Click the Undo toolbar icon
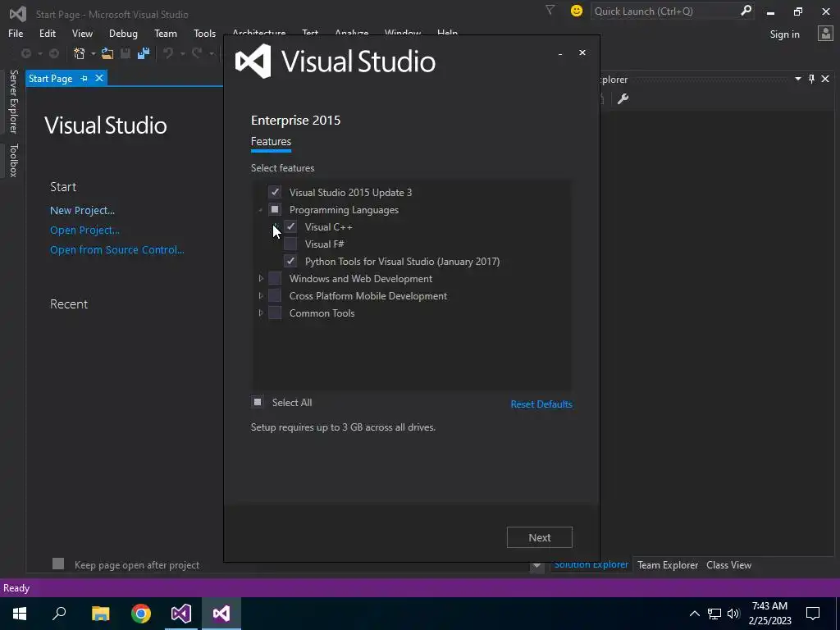Image resolution: width=840 pixels, height=630 pixels. point(168,53)
